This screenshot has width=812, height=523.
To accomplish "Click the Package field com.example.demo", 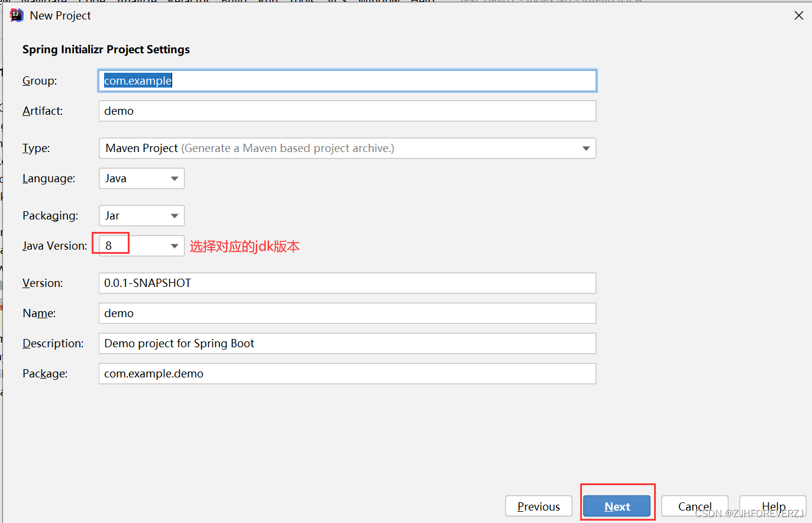I will pos(347,373).
